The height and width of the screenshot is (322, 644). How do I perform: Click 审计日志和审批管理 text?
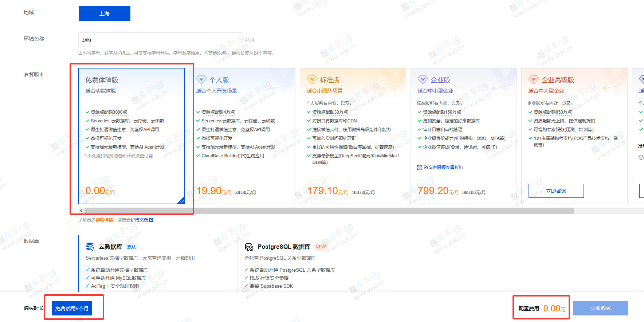tap(443, 130)
